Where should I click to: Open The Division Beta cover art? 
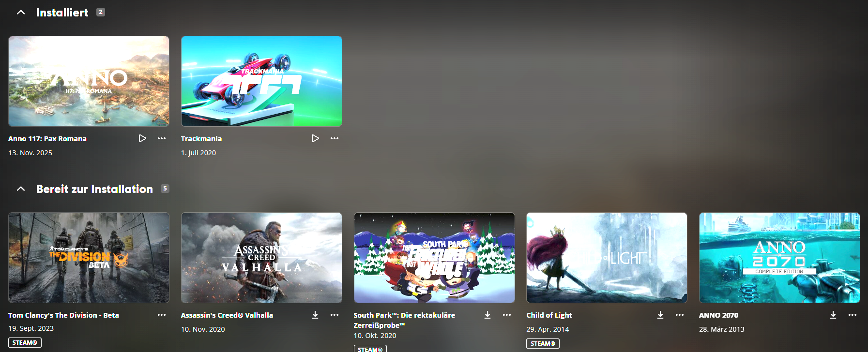[89, 258]
